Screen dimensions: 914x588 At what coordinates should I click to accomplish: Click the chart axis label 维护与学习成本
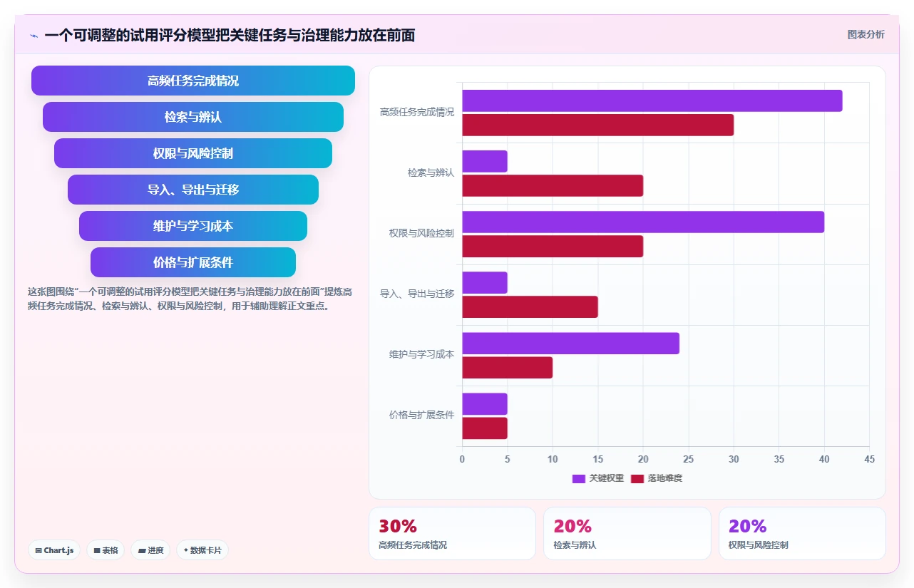pos(421,354)
